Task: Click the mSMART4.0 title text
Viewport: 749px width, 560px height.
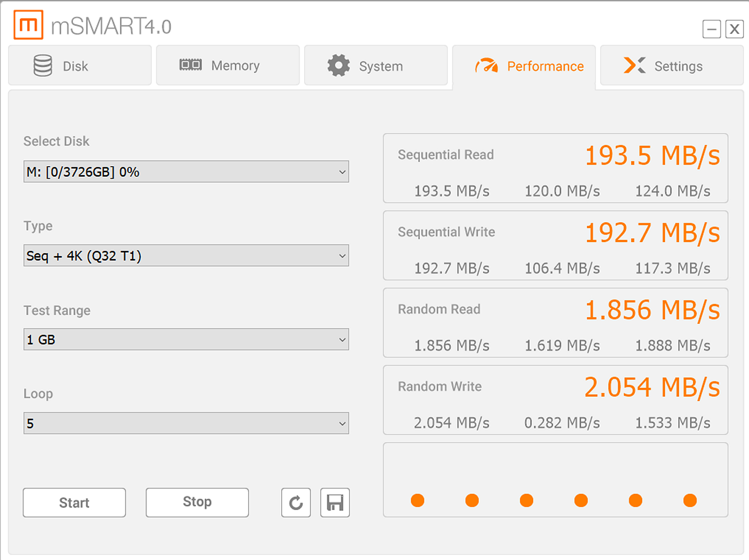Action: tap(111, 26)
